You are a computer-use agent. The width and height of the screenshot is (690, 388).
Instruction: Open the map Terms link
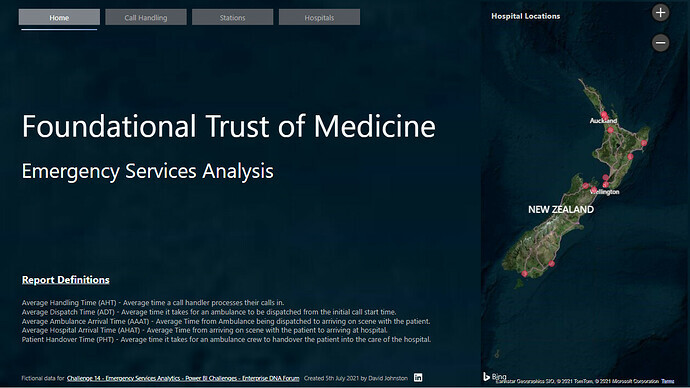click(667, 381)
